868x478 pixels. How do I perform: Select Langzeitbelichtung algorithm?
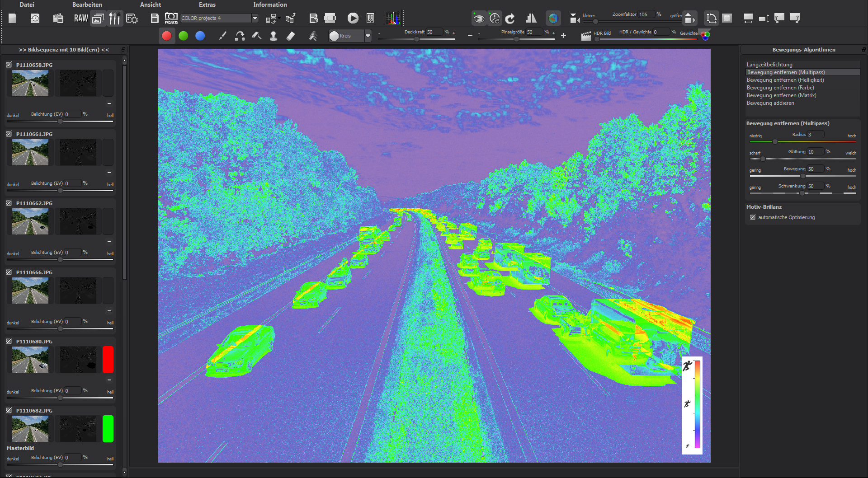(x=802, y=65)
